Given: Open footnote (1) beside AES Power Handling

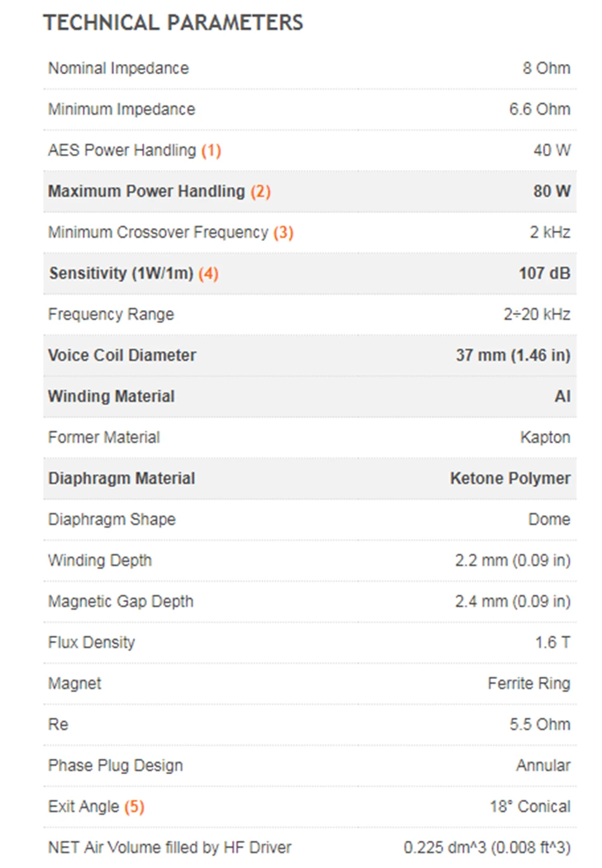Looking at the screenshot, I should [211, 151].
